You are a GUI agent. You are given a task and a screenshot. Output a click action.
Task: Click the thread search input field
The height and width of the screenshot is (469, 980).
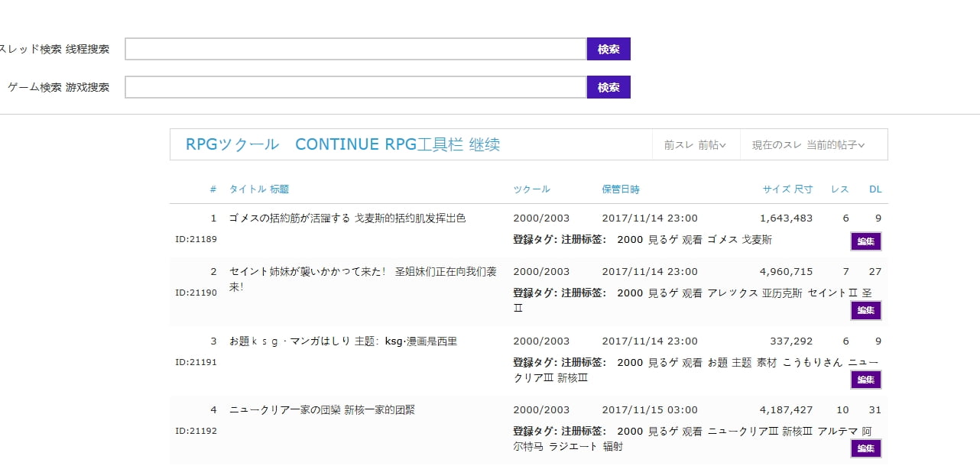coord(355,49)
